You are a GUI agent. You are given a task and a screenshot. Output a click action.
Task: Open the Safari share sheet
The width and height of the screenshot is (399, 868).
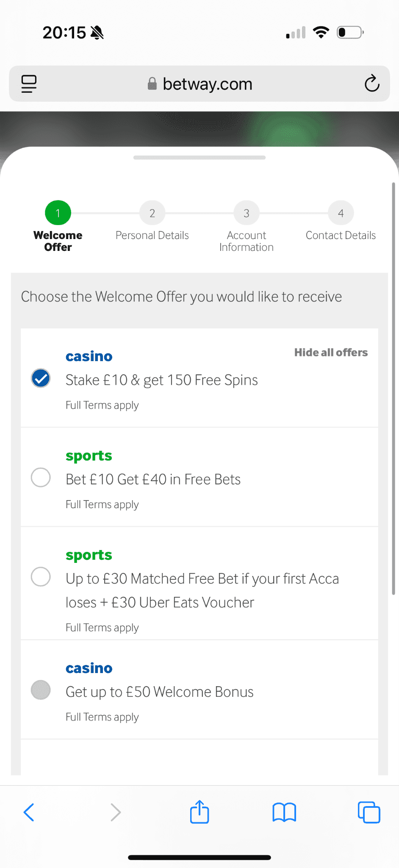[199, 812]
